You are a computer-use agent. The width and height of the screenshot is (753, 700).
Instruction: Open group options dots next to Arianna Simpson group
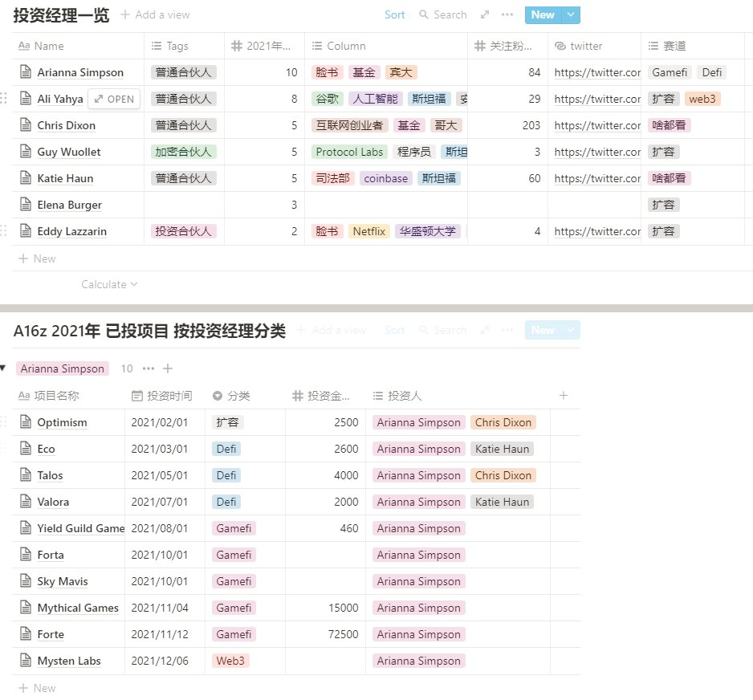pos(149,368)
